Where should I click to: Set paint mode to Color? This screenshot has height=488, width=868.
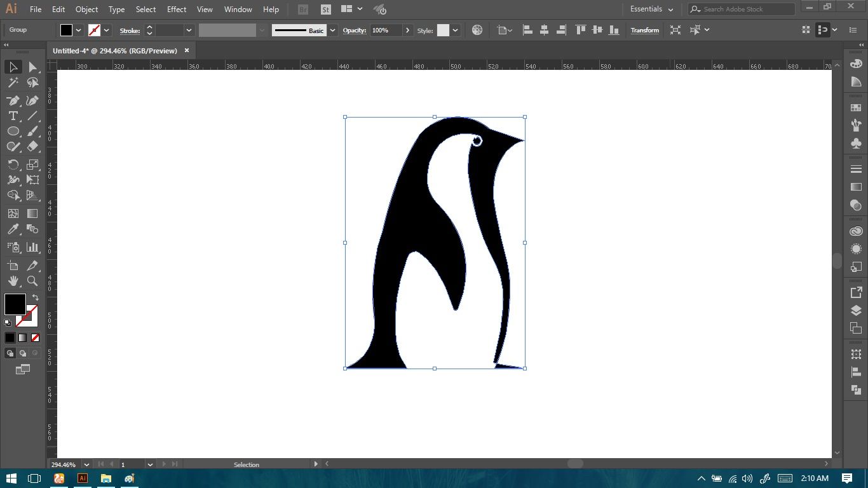[10, 337]
